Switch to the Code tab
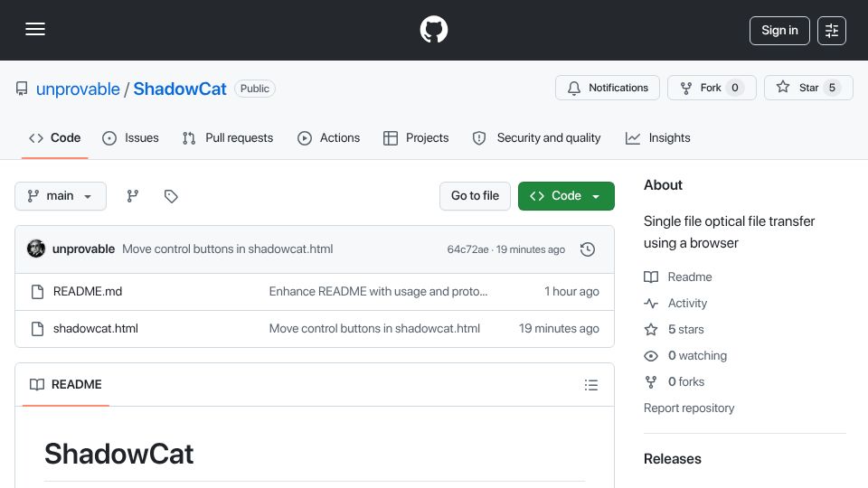The height and width of the screenshot is (488, 868). [55, 137]
